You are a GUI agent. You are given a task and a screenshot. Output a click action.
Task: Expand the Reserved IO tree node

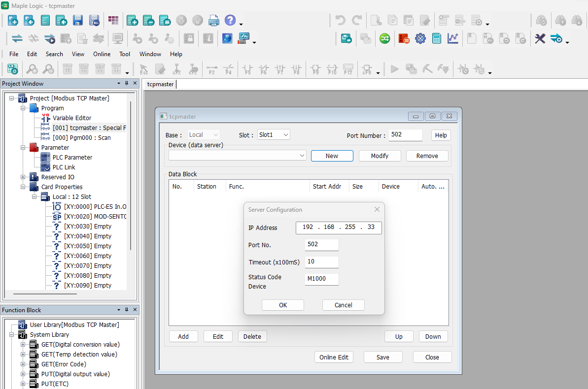[x=23, y=177]
